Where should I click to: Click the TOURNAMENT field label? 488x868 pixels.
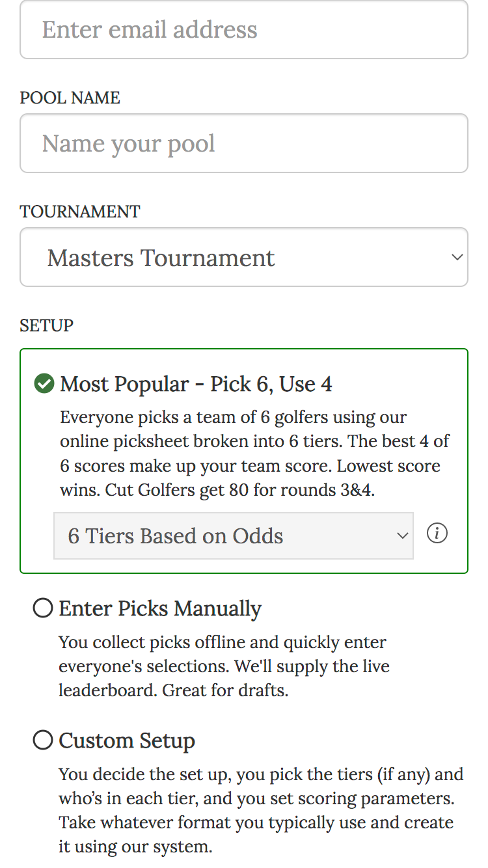point(79,211)
